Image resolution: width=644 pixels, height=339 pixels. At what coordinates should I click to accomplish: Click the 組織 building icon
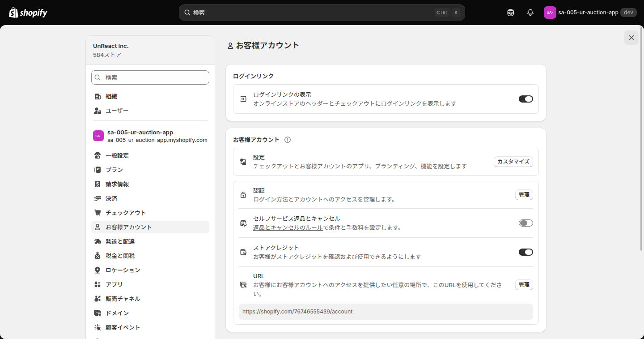click(97, 96)
